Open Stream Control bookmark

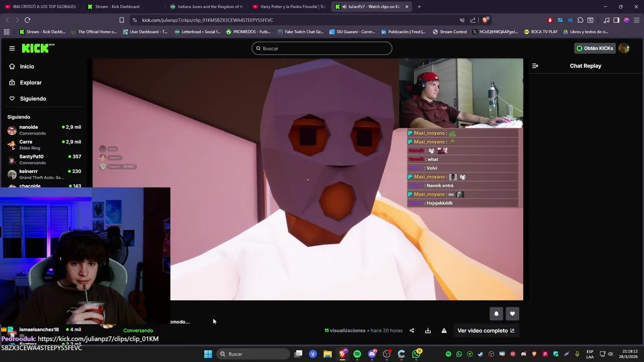coord(449,32)
